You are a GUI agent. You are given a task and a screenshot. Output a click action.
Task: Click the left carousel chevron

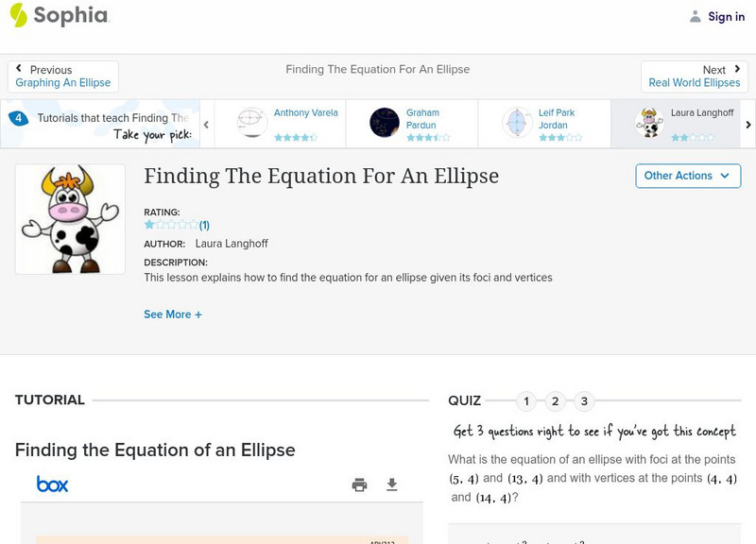(205, 123)
